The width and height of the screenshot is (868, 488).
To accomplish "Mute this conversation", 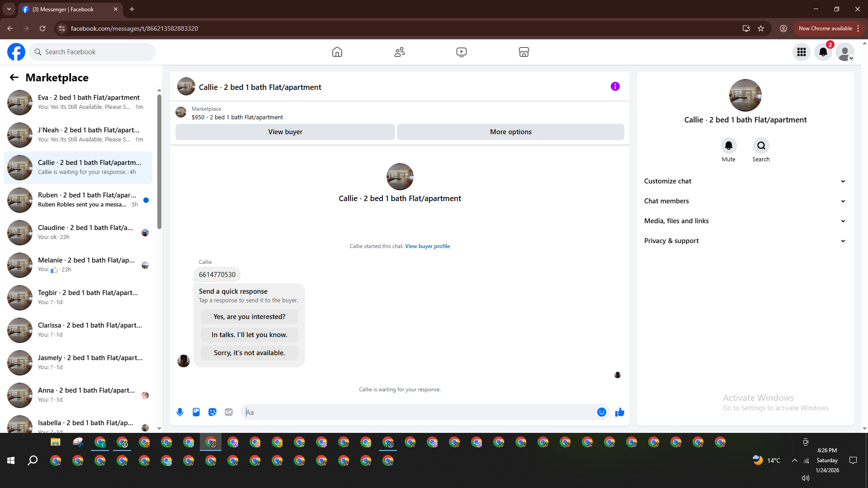I will [728, 146].
